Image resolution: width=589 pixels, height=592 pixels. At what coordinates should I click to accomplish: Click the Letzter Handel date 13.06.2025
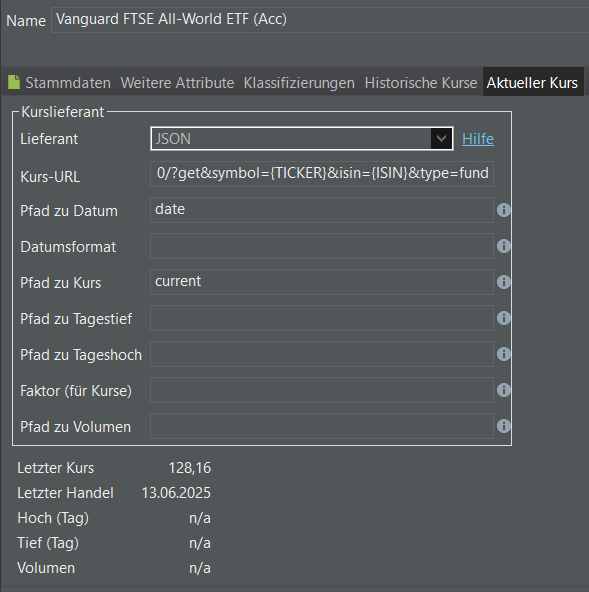pyautogui.click(x=176, y=493)
